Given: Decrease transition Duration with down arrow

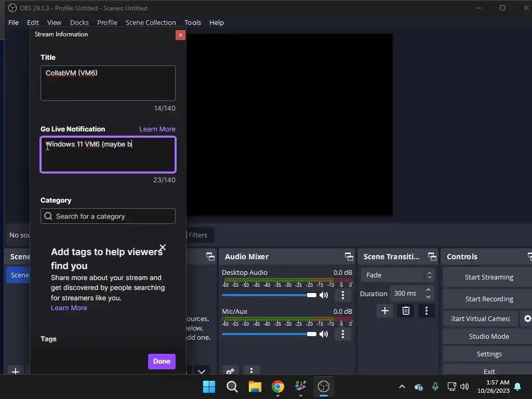Looking at the screenshot, I should pos(428,297).
